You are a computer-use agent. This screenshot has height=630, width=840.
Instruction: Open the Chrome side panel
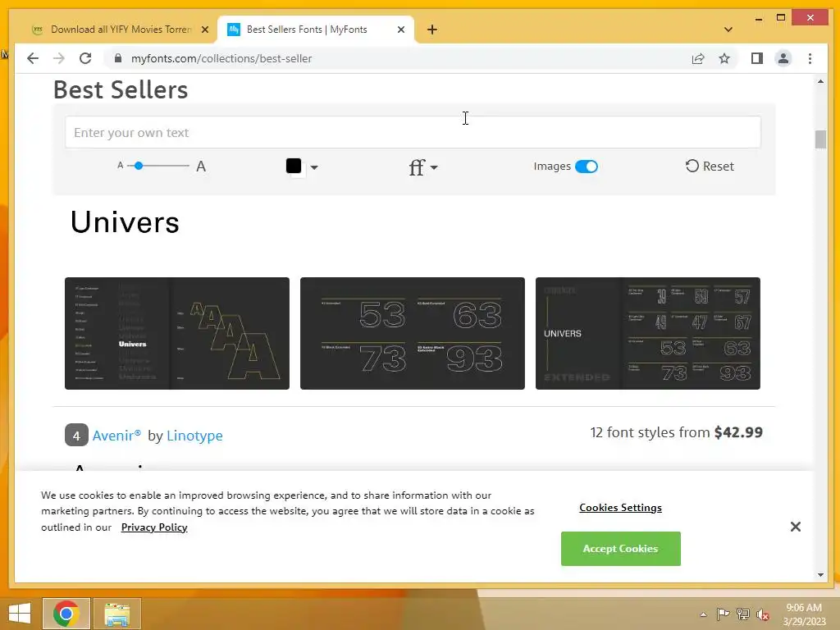(x=756, y=58)
